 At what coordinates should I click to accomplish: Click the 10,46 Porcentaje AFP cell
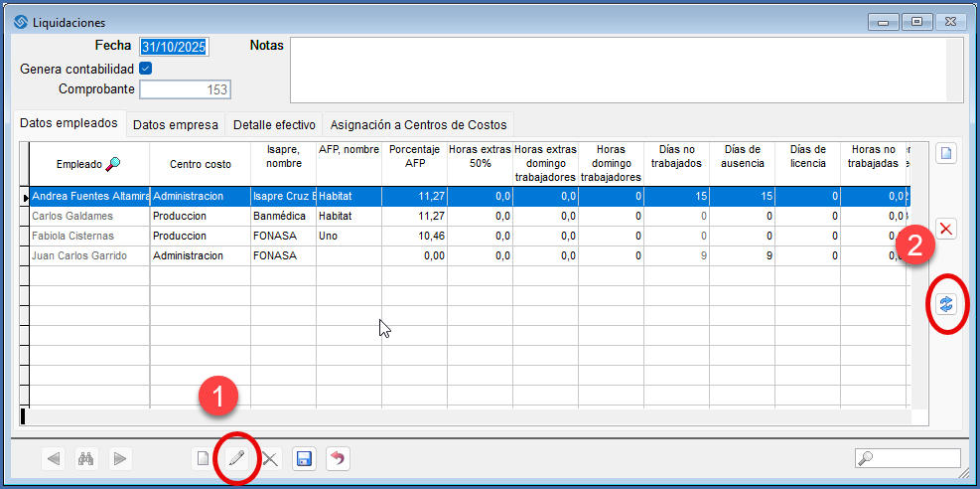[x=414, y=237]
